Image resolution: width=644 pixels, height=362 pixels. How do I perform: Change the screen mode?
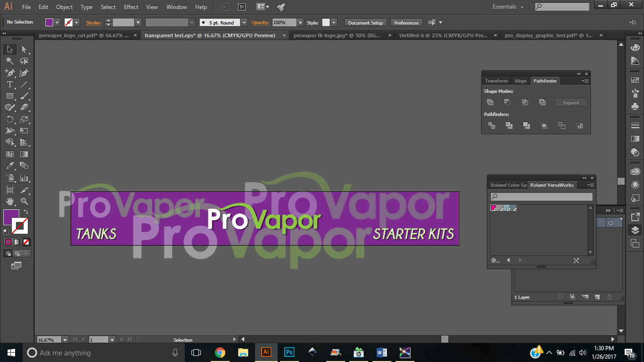pos(17,265)
